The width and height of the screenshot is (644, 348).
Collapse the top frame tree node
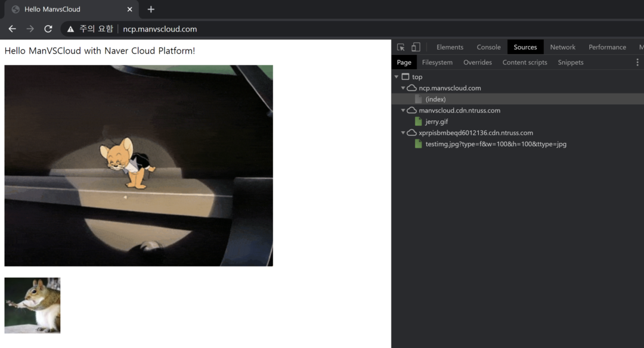pos(397,77)
